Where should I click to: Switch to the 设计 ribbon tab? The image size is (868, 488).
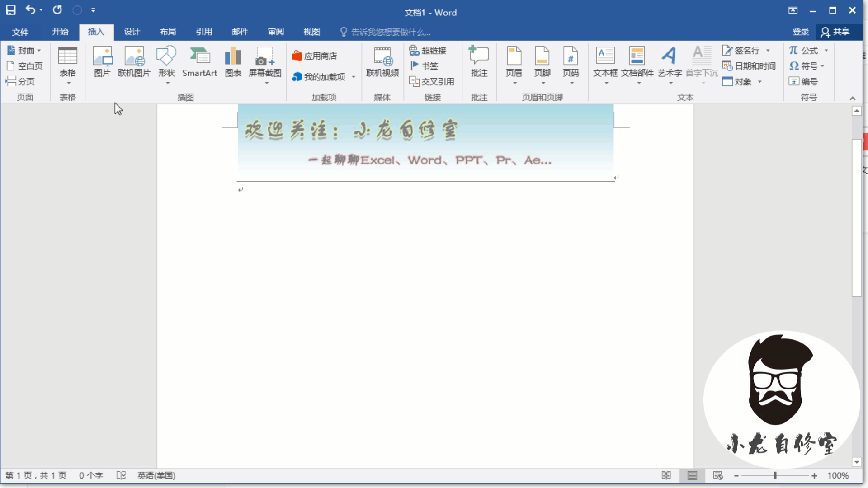tap(132, 32)
